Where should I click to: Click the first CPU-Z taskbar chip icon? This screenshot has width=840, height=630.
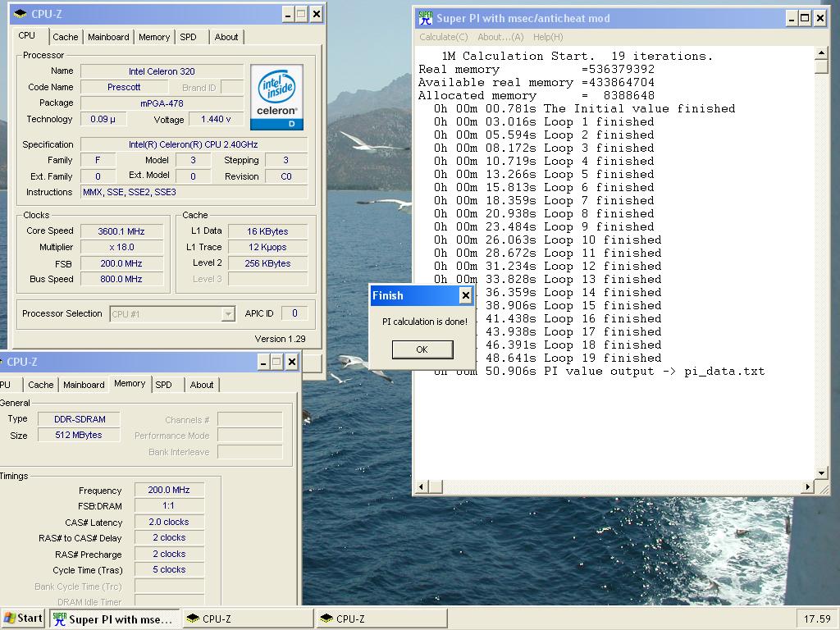click(193, 619)
